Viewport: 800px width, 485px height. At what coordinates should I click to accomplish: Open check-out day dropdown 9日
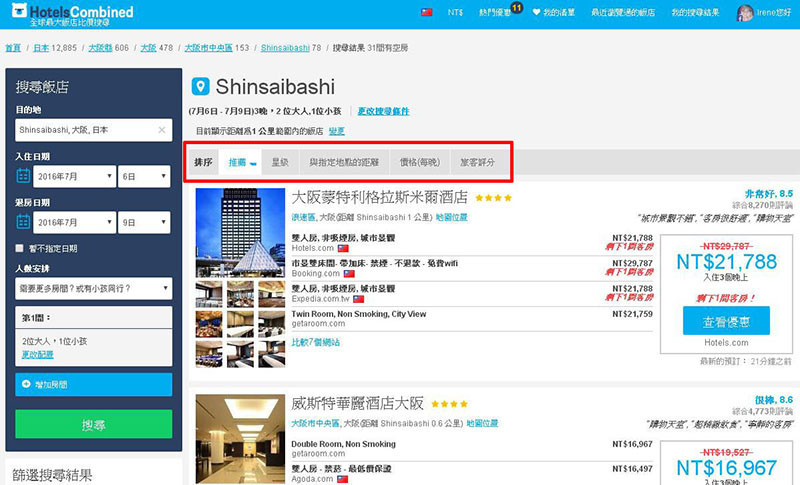[x=144, y=222]
